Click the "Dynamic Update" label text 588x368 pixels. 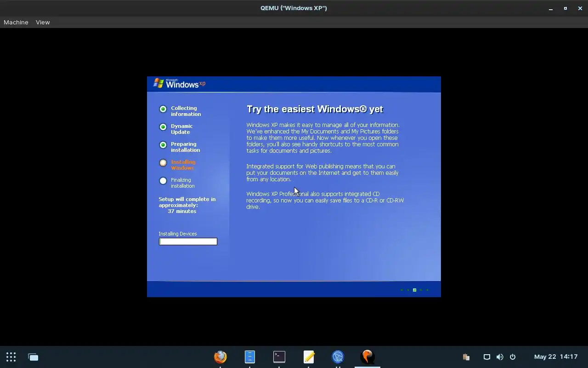click(182, 129)
